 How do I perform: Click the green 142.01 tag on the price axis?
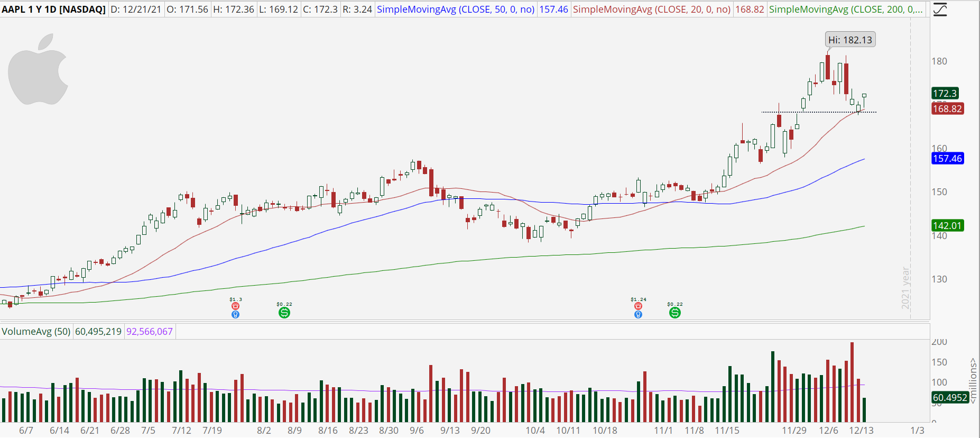(947, 226)
